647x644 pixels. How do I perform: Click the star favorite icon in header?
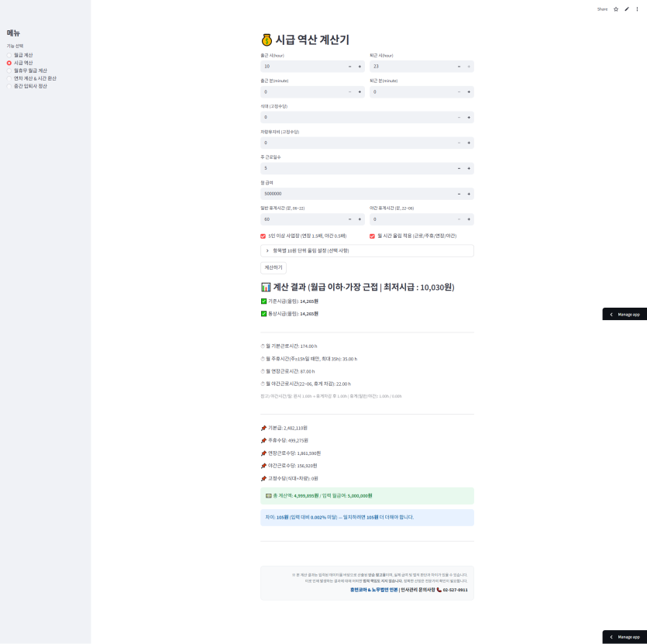[x=616, y=9]
